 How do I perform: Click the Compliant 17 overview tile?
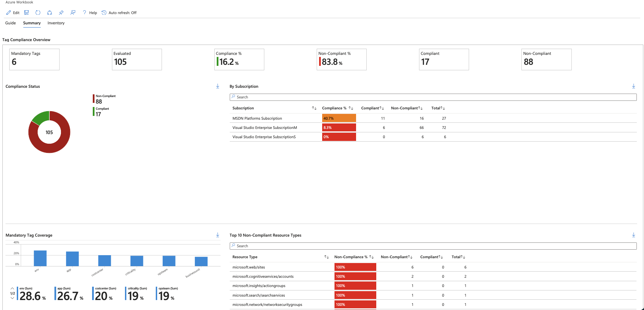pos(444,59)
